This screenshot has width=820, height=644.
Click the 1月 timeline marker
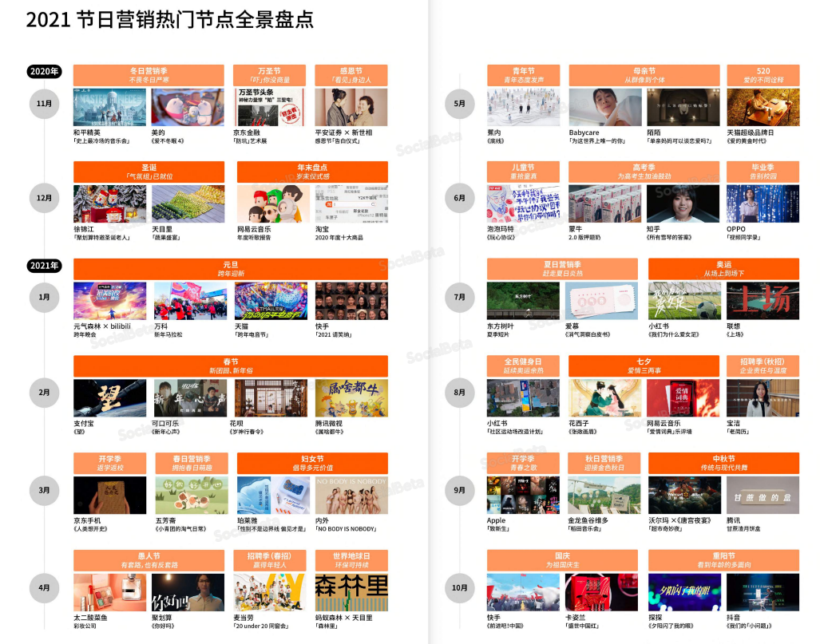click(x=45, y=298)
